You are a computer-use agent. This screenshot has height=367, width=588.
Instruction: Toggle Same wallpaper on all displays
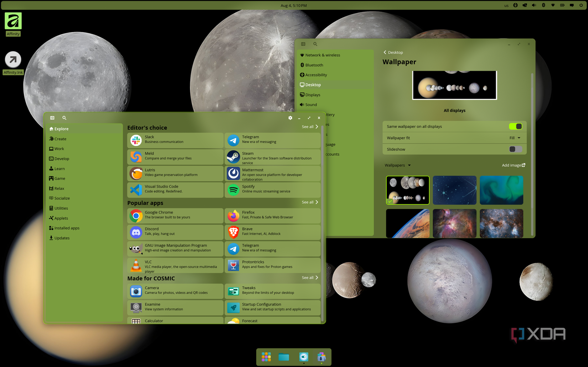516,126
